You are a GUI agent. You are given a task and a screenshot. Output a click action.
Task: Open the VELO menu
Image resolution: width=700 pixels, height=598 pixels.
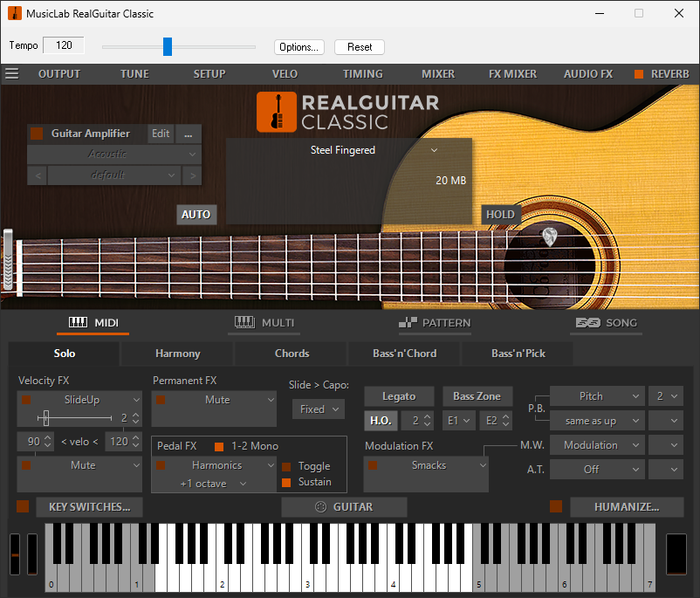coord(285,74)
